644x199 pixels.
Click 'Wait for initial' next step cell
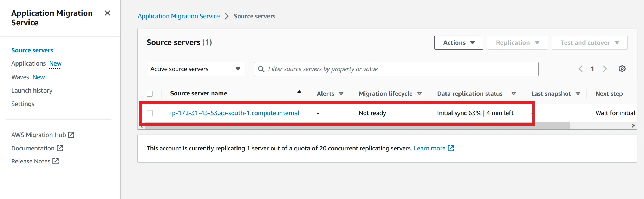[x=615, y=113]
